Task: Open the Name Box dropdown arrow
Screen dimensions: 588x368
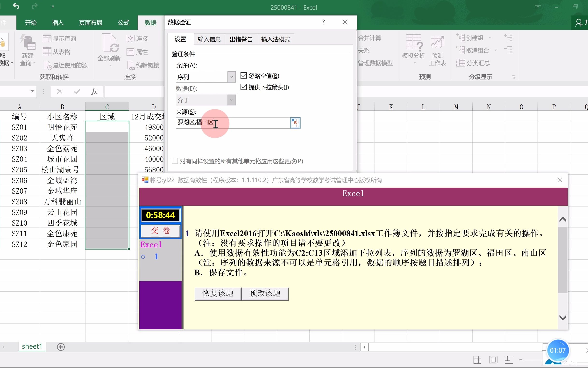Action: coord(32,91)
